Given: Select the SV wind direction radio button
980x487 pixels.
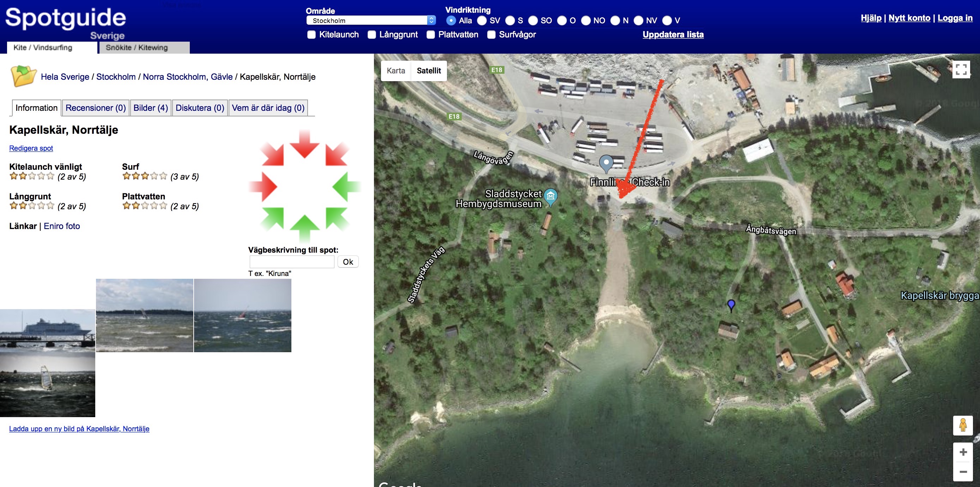Looking at the screenshot, I should click(482, 20).
